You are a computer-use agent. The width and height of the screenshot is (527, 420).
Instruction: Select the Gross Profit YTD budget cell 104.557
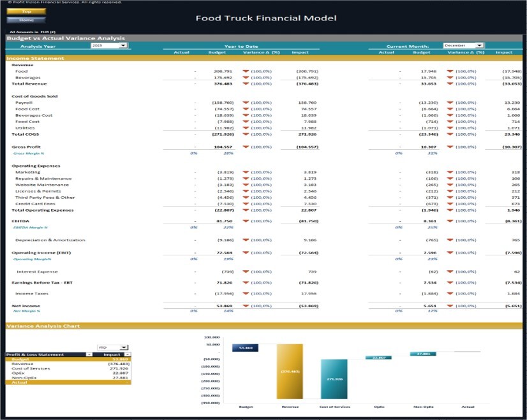coord(223,147)
